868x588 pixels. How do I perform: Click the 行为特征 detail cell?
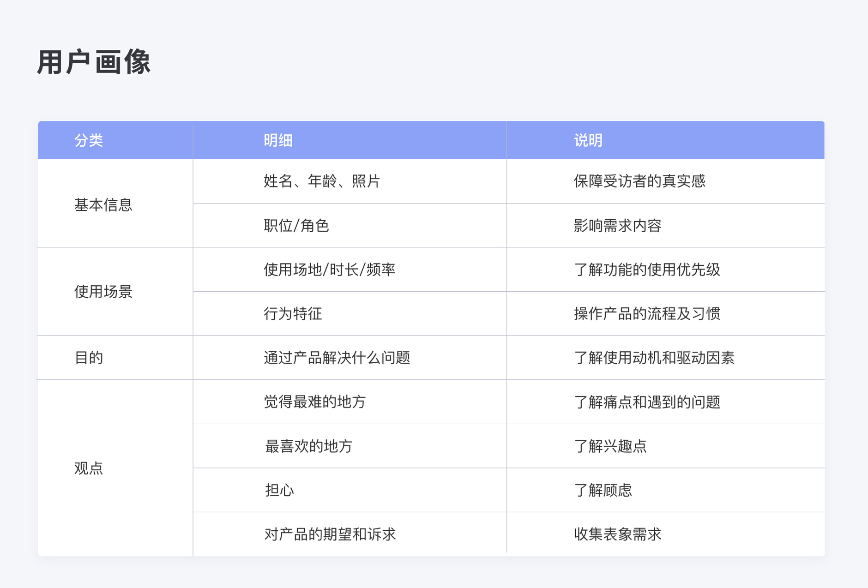[293, 314]
